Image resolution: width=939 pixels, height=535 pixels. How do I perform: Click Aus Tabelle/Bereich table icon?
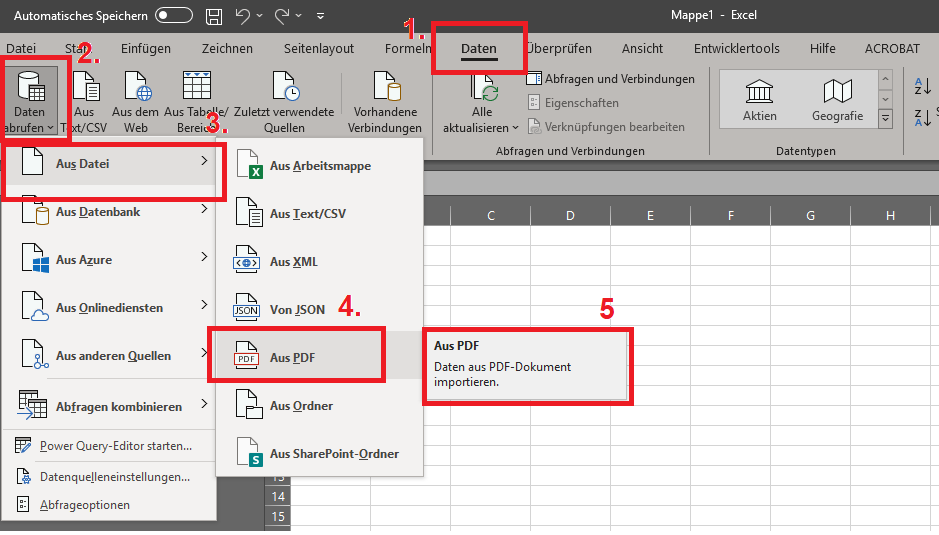click(196, 86)
